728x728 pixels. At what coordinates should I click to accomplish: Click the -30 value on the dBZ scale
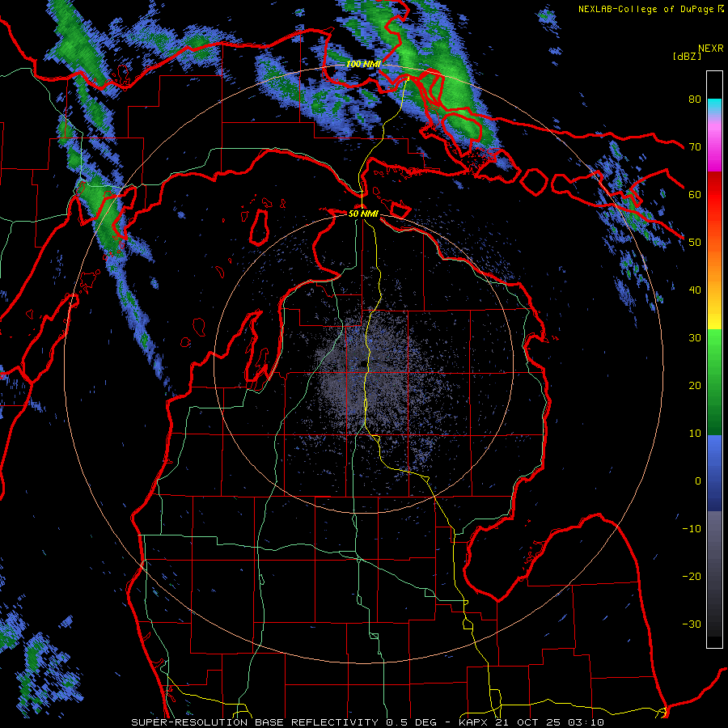(x=692, y=624)
